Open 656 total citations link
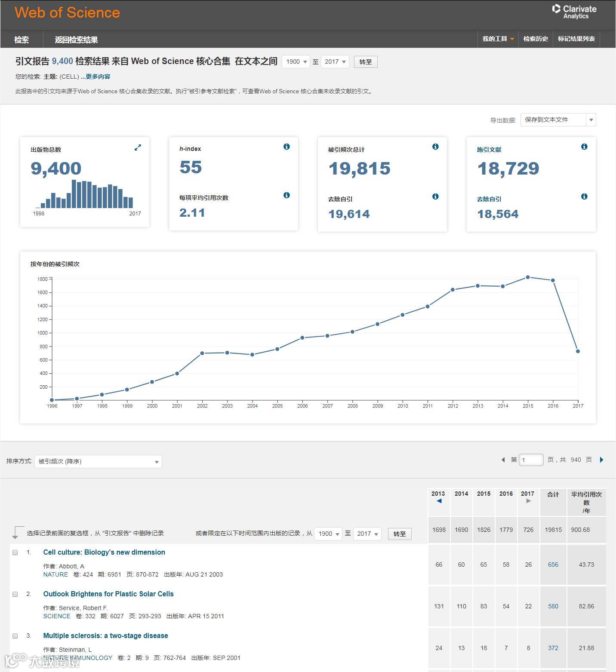 (553, 565)
